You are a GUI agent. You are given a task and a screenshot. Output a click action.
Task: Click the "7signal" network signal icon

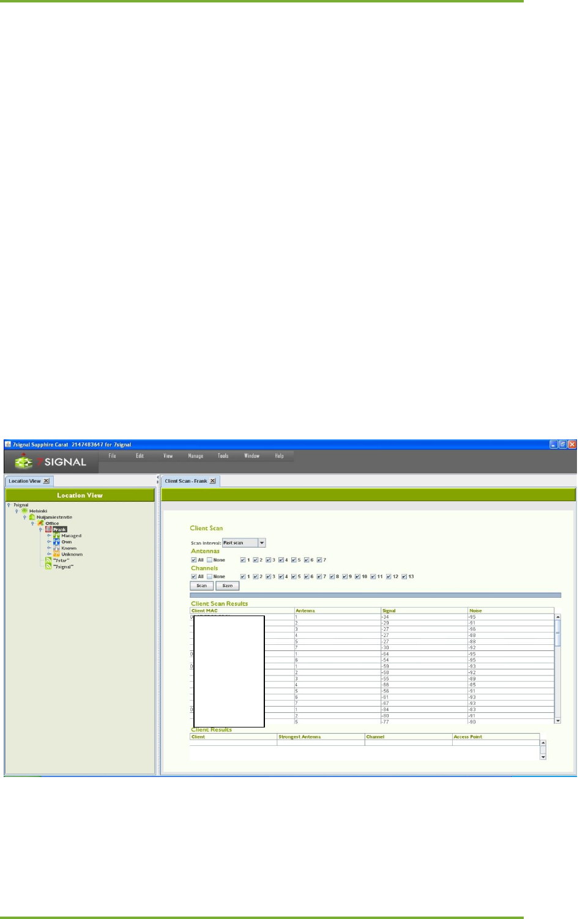48,567
